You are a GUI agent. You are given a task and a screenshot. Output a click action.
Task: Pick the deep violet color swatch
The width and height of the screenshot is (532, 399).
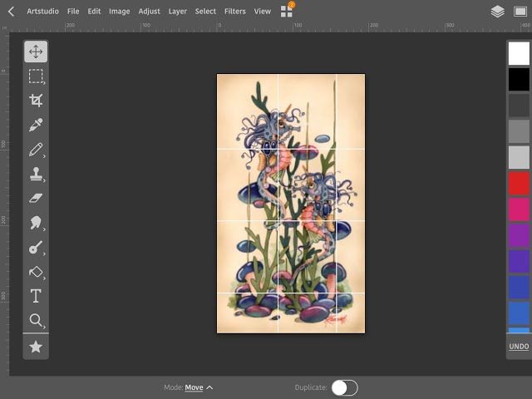pyautogui.click(x=519, y=261)
